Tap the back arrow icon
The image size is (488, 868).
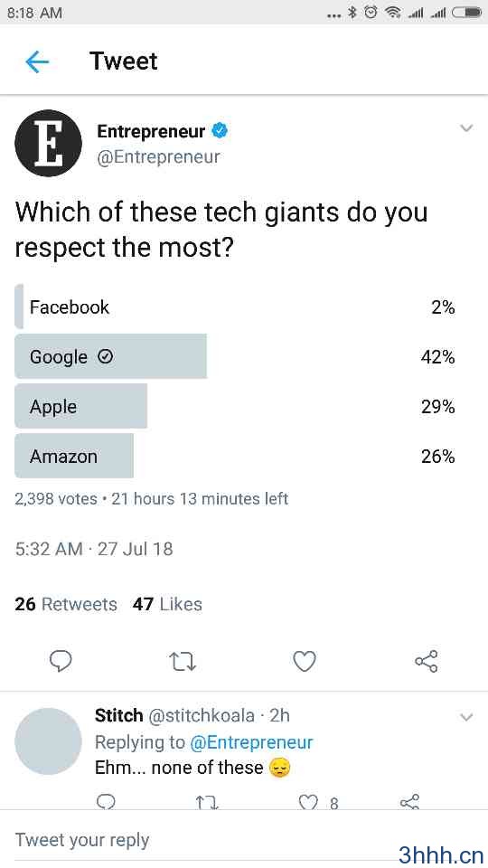[37, 61]
